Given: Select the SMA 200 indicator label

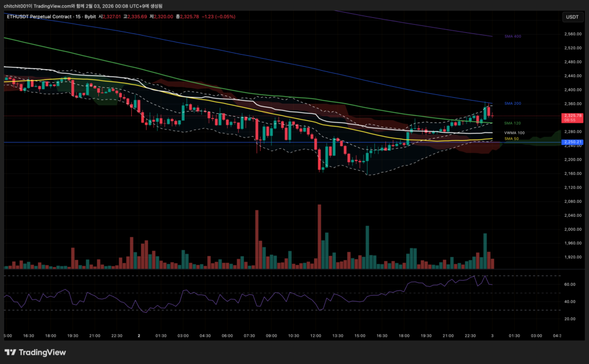Looking at the screenshot, I should [x=512, y=104].
